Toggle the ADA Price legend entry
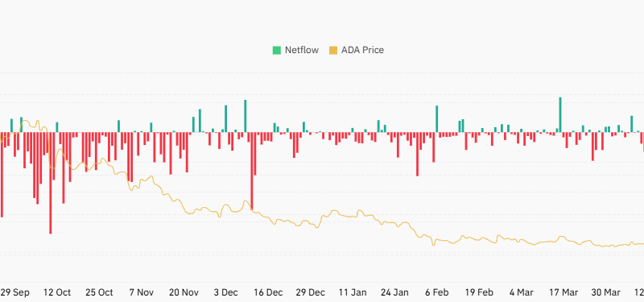The width and height of the screenshot is (644, 302). tap(356, 50)
